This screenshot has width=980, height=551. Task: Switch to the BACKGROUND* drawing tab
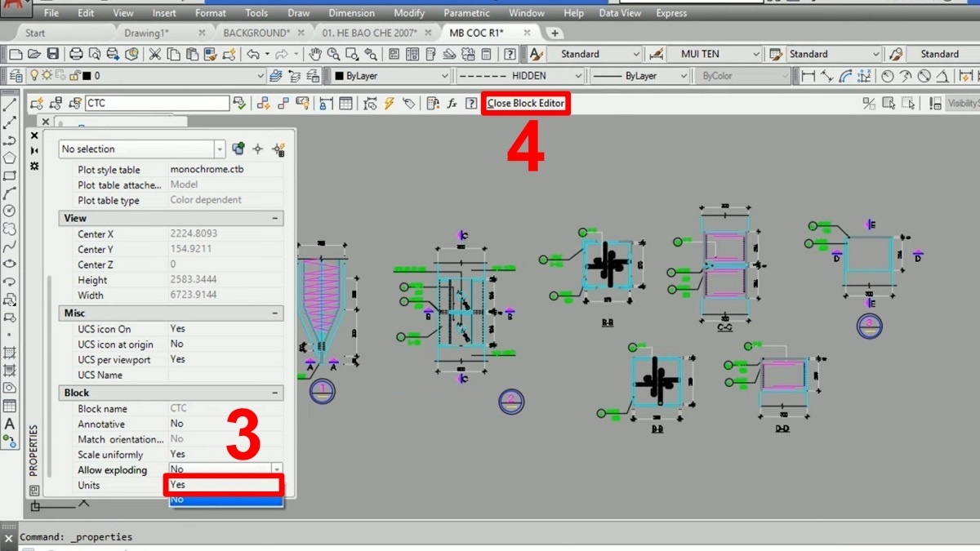pos(256,33)
